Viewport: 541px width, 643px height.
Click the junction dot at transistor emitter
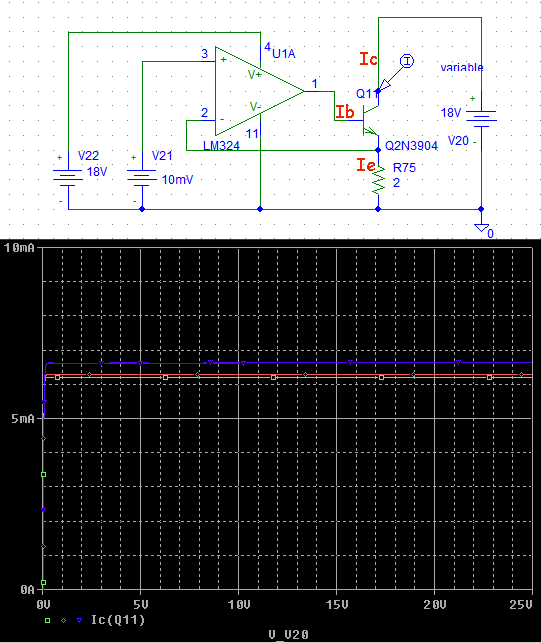378,150
